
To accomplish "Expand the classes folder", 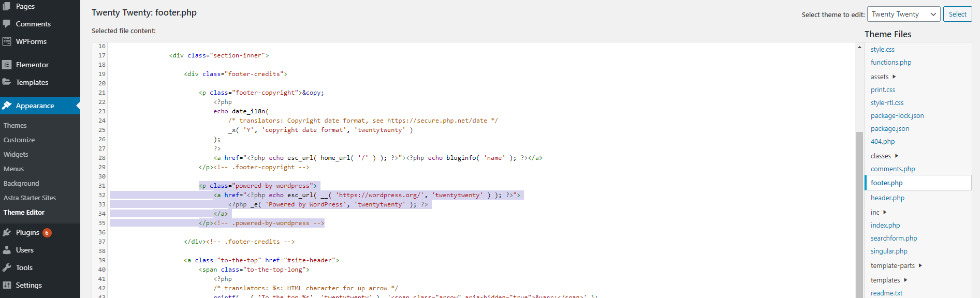I will point(884,156).
